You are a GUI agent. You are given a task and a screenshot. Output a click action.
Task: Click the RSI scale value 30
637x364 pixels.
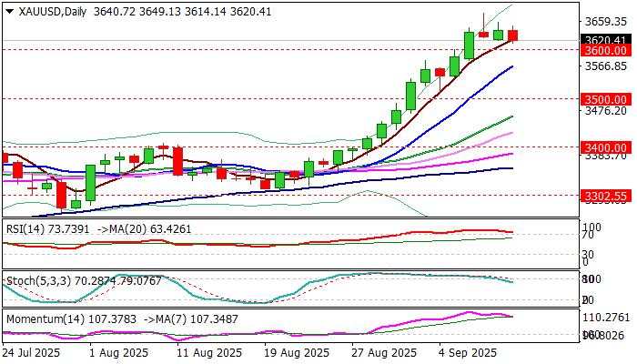pos(588,254)
